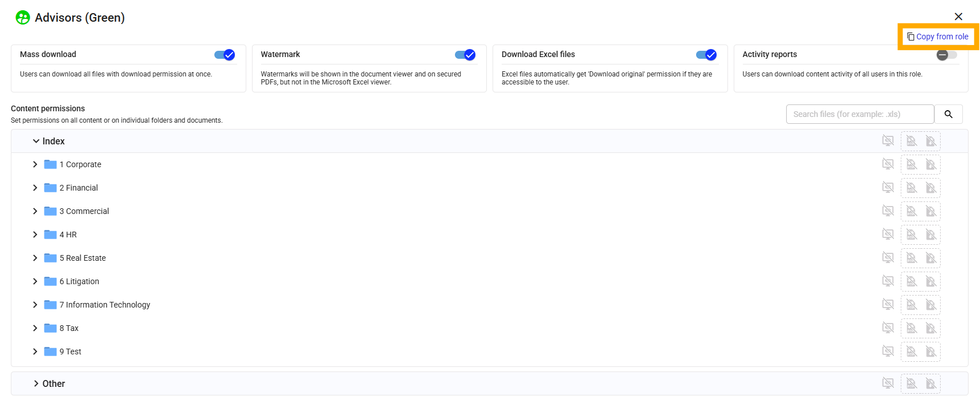Screen dimensions: 980x404
Task: Click the Copy from role button
Action: pyautogui.click(x=938, y=37)
